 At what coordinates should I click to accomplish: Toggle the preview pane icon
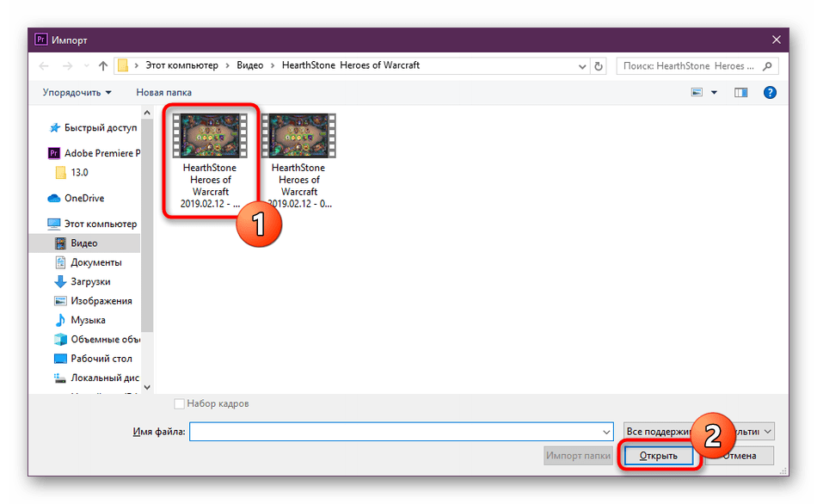(740, 92)
